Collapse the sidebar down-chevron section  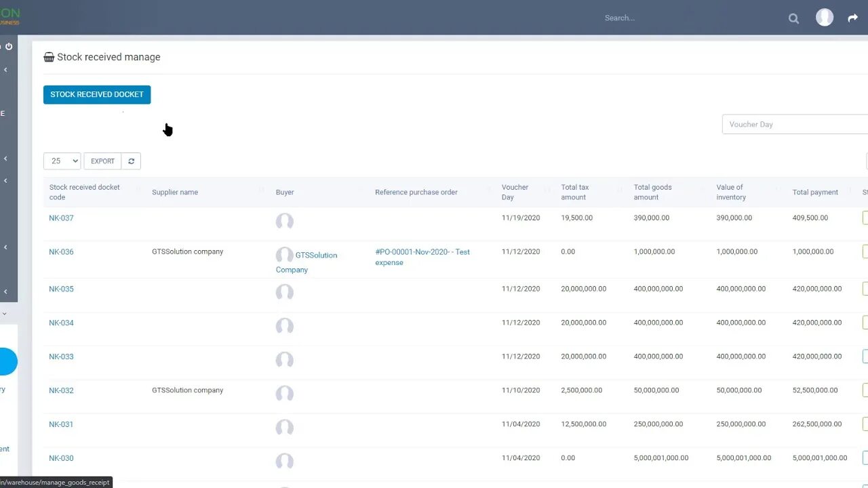(x=4, y=314)
